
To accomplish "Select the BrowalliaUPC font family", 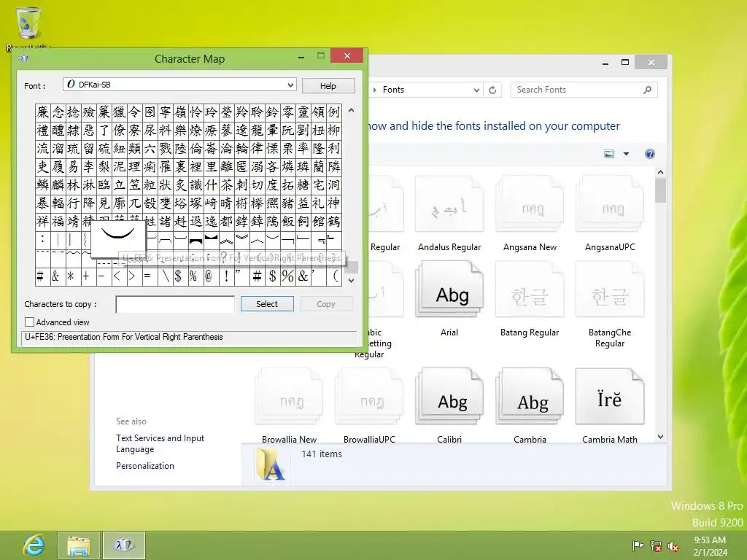I will click(369, 405).
